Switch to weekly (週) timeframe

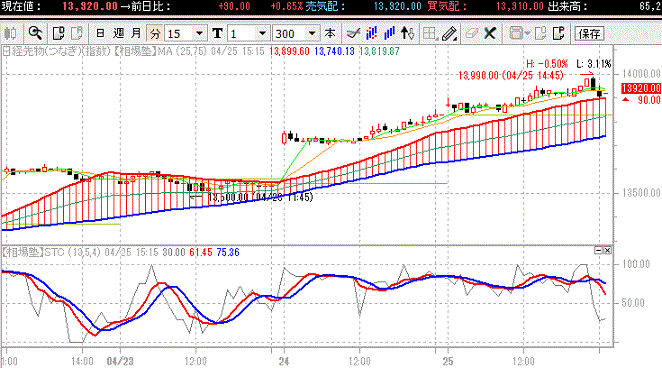[x=119, y=33]
